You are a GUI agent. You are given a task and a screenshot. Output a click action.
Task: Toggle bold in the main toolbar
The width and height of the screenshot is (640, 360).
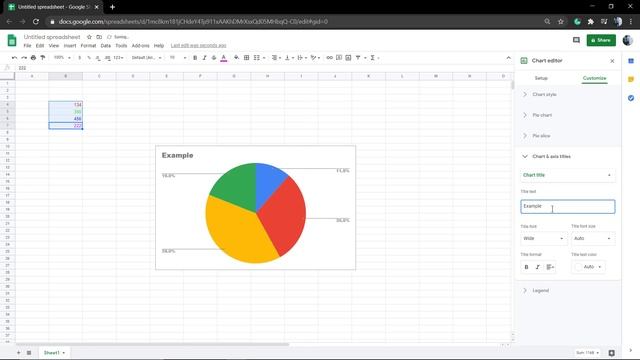click(195, 58)
